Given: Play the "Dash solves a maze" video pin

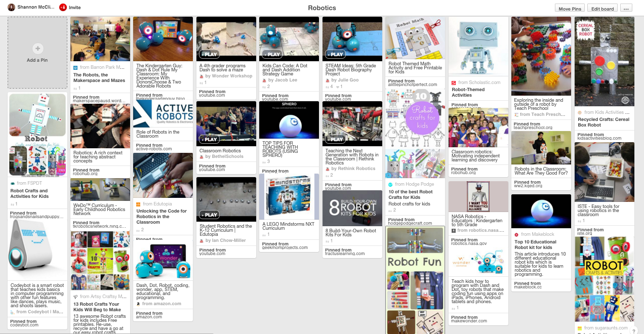Looking at the screenshot, I should [209, 54].
